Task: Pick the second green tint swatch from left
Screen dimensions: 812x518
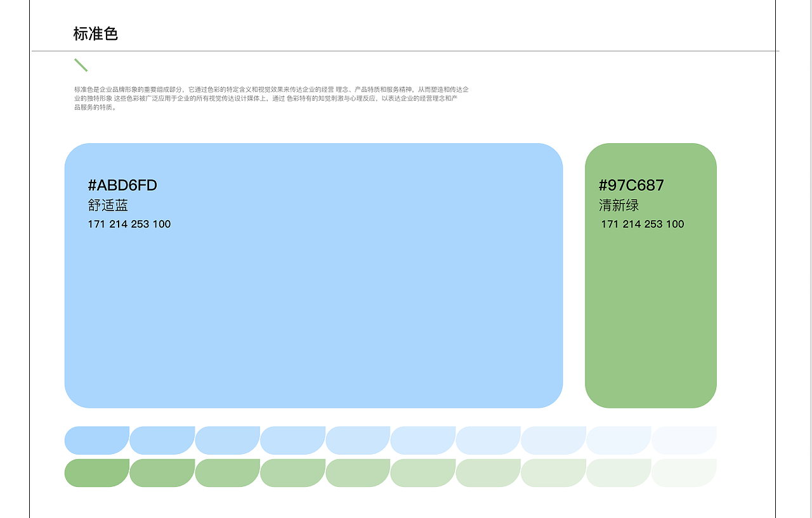Action: 162,473
